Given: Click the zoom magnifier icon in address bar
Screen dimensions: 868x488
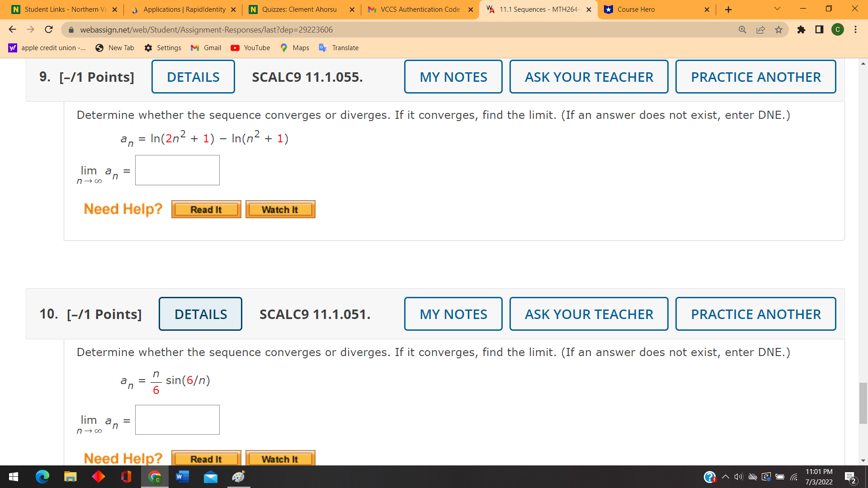Looking at the screenshot, I should tap(742, 29).
